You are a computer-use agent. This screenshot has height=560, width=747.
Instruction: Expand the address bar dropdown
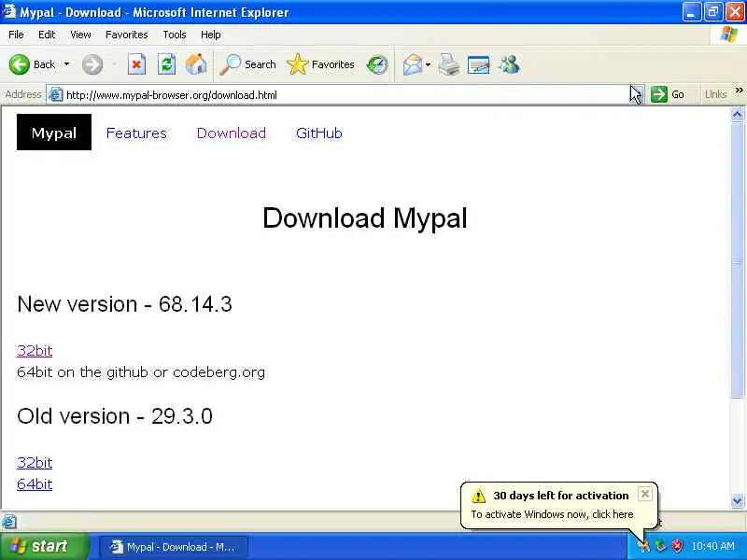(x=637, y=94)
